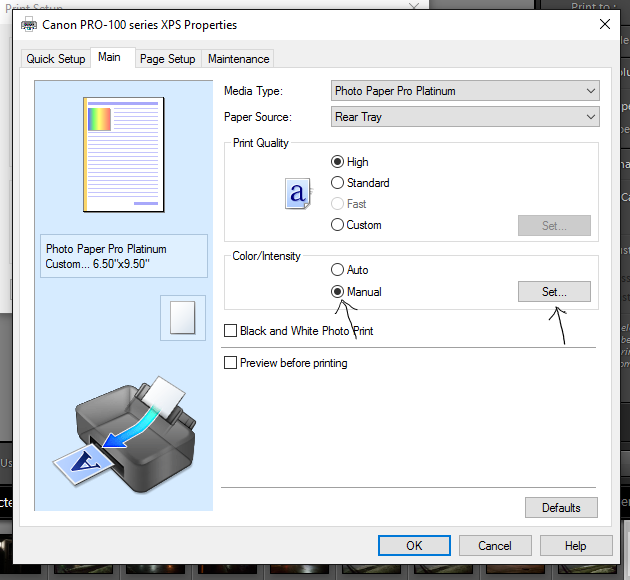Open the Maintenance tab
This screenshot has height=580, width=630.
(238, 59)
